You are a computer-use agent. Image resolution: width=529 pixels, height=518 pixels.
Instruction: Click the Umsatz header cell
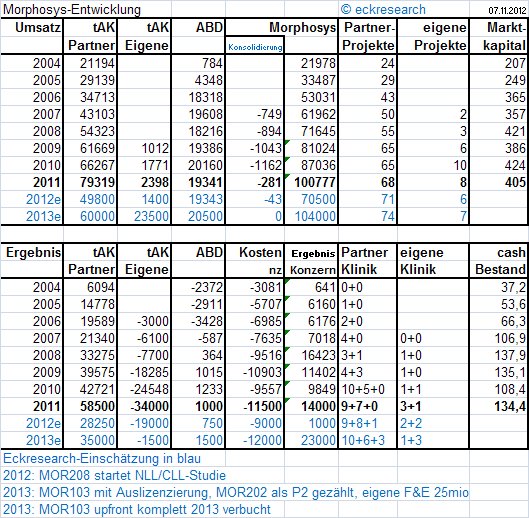[38, 27]
